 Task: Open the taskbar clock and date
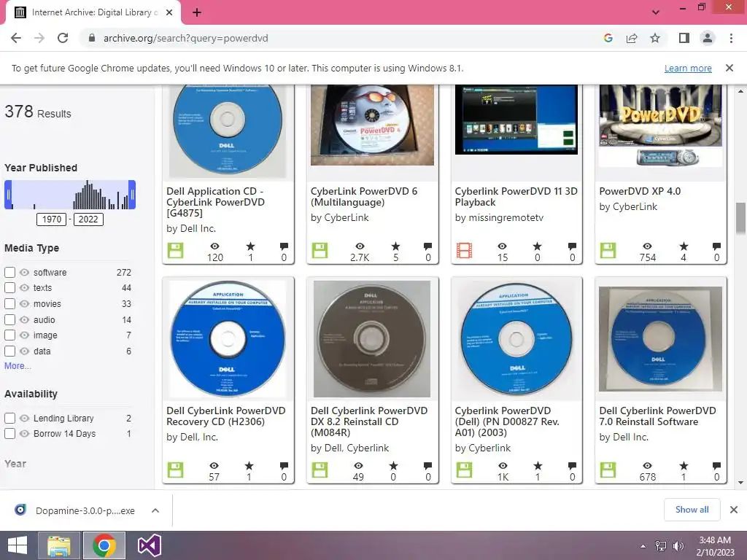715,545
